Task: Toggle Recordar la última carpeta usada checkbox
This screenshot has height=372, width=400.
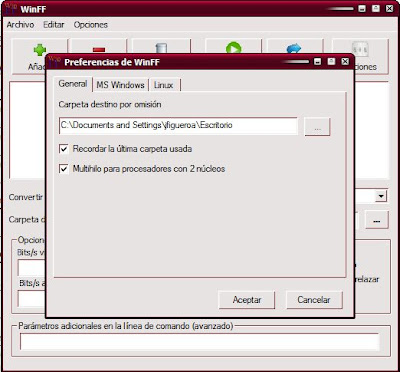Action: (63, 149)
